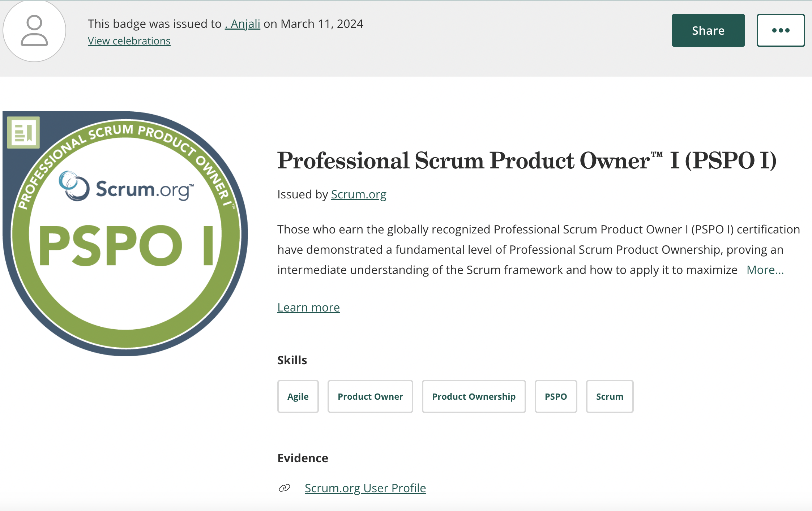The width and height of the screenshot is (812, 511).
Task: Select the PSPO skill tag
Action: click(556, 396)
